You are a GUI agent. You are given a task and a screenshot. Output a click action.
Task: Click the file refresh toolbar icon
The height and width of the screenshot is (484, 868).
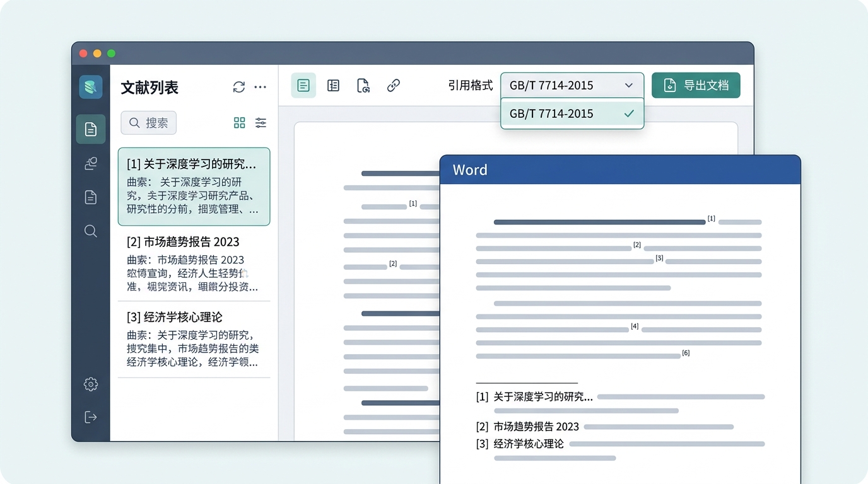(x=363, y=86)
